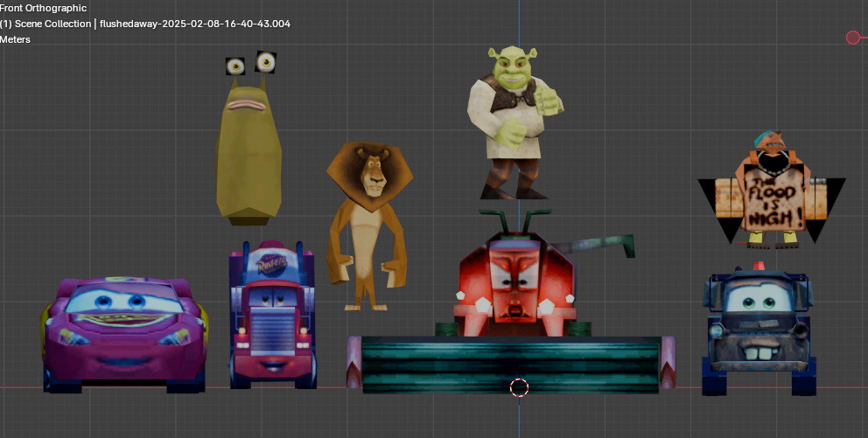The width and height of the screenshot is (868, 438).
Task: Click the "(1) Scene Collection | flushedaway-2025-02-08-16-40-43.004" overlay text
Action: point(145,24)
